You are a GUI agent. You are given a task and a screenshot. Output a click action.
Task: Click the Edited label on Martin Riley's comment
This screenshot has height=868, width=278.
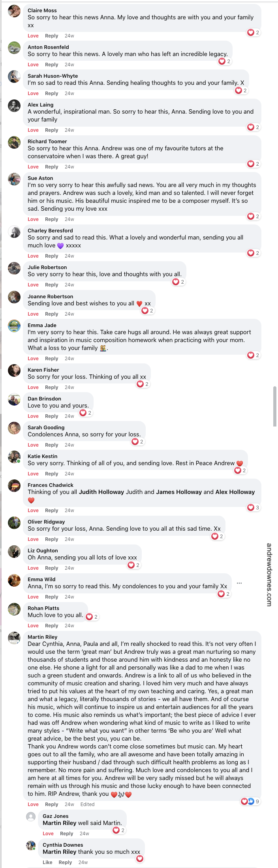[88, 804]
